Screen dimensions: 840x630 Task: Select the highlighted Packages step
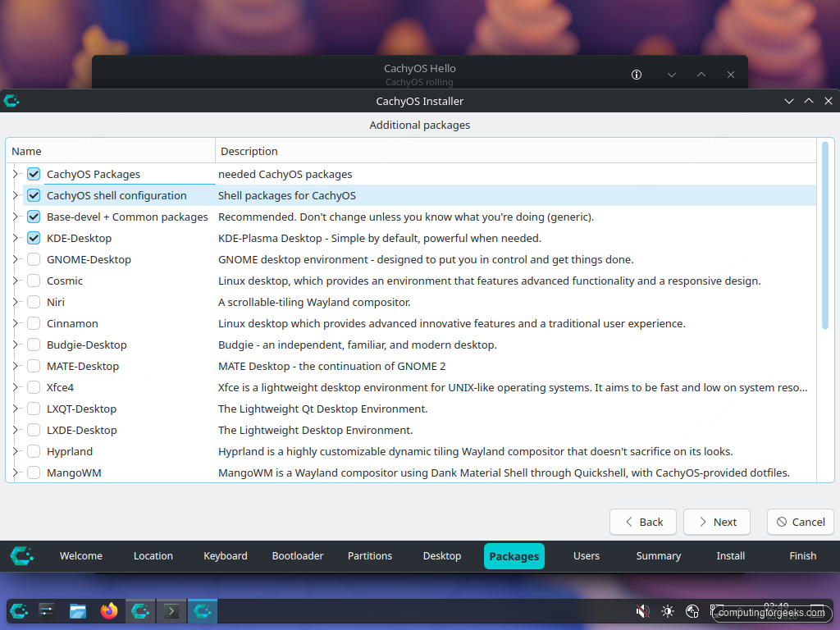click(514, 556)
